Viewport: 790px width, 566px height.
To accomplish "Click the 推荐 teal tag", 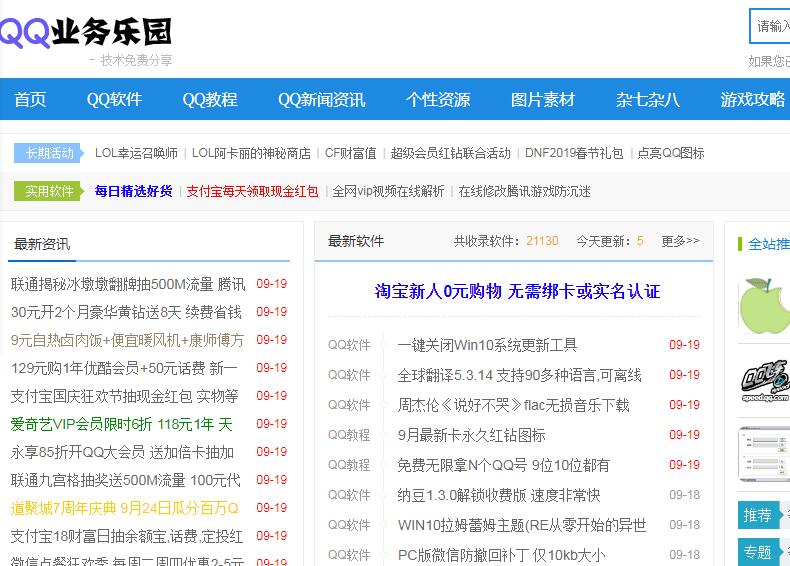I will (x=758, y=515).
